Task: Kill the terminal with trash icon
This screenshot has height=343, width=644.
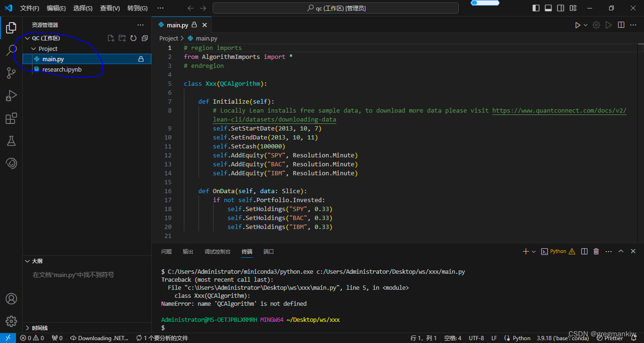Action: (596, 252)
